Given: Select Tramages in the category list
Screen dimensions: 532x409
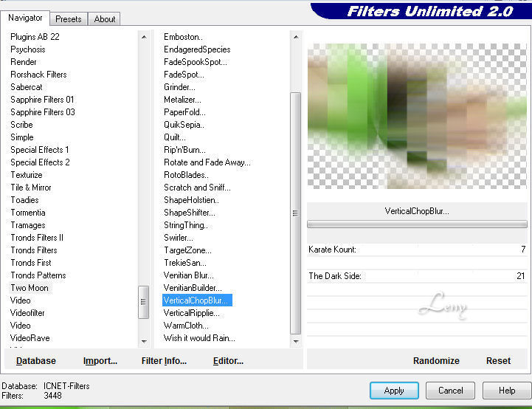Looking at the screenshot, I should 28,225.
